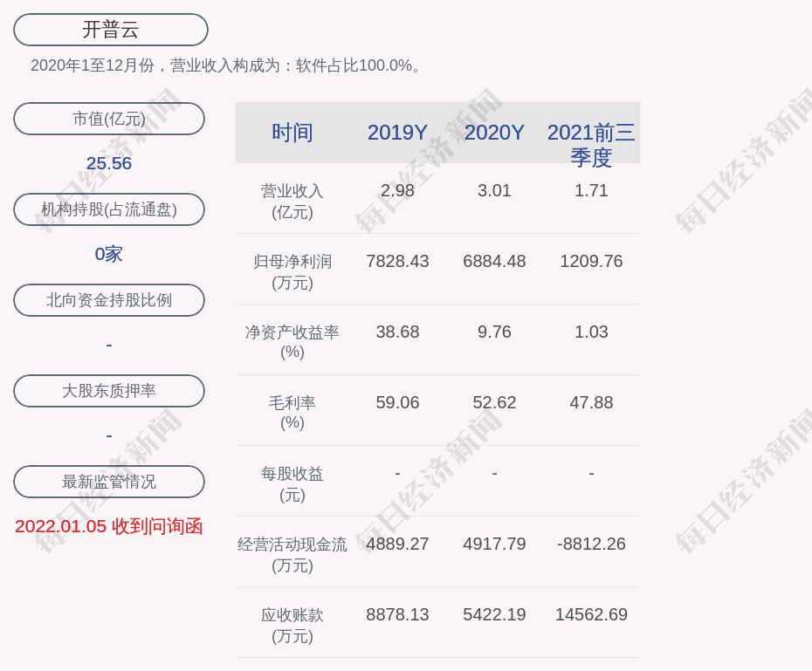812x671 pixels.
Task: Click the 时间 table header
Action: (x=292, y=133)
